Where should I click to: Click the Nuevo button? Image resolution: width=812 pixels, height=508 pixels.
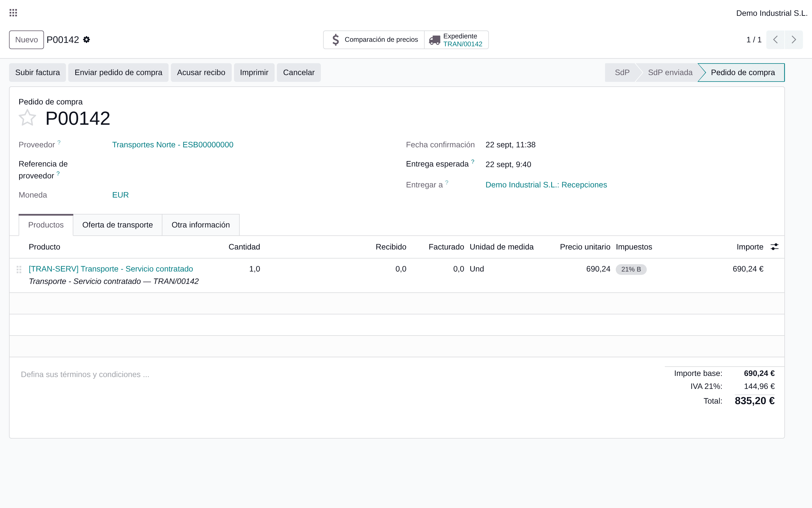[x=27, y=40]
